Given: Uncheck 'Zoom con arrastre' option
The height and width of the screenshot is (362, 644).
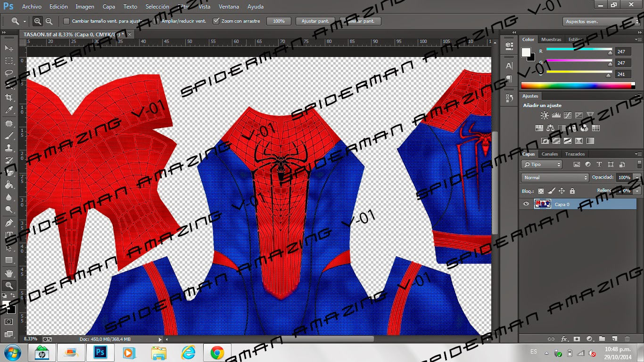Looking at the screenshot, I should coord(216,21).
